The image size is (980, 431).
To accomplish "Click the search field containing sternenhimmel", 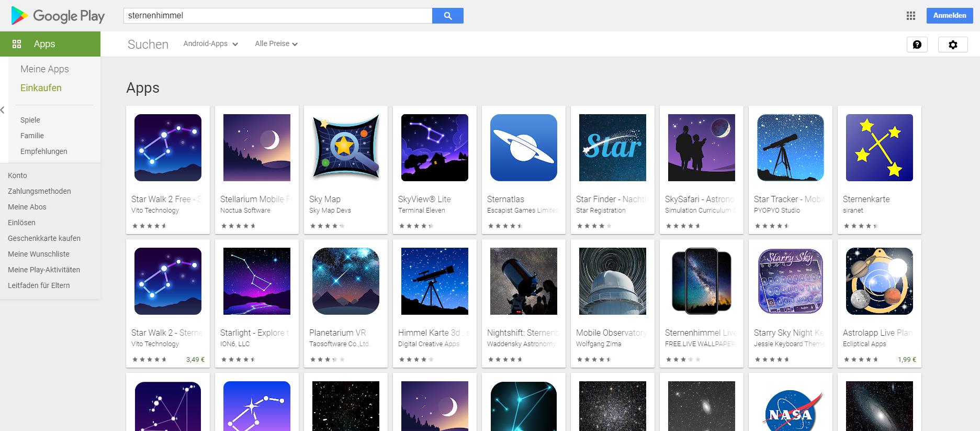I will pyautogui.click(x=277, y=16).
